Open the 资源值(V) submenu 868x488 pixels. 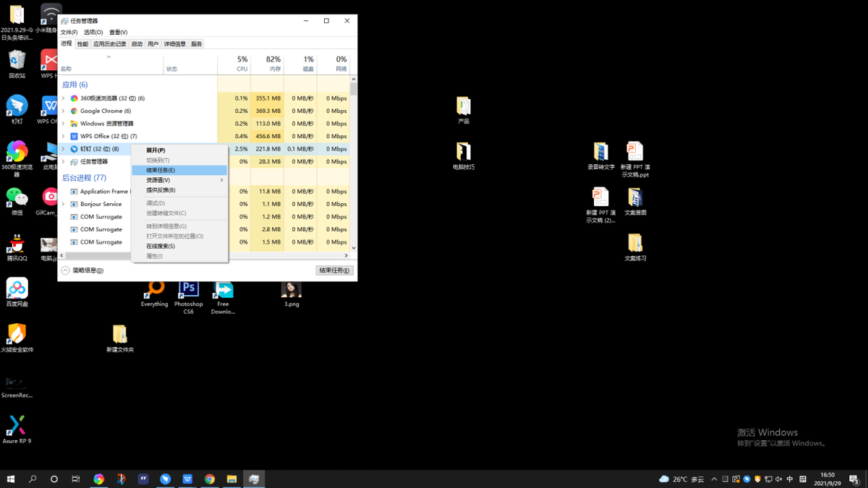tap(179, 180)
